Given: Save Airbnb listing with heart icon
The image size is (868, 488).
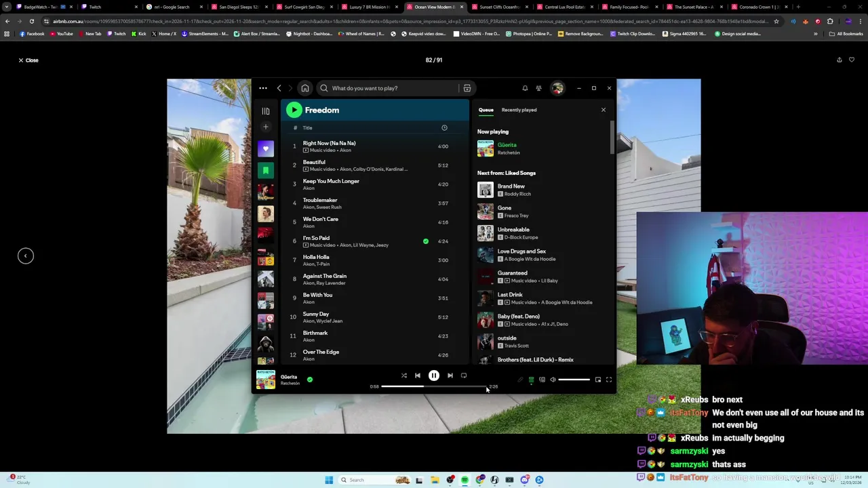Looking at the screenshot, I should pos(852,60).
